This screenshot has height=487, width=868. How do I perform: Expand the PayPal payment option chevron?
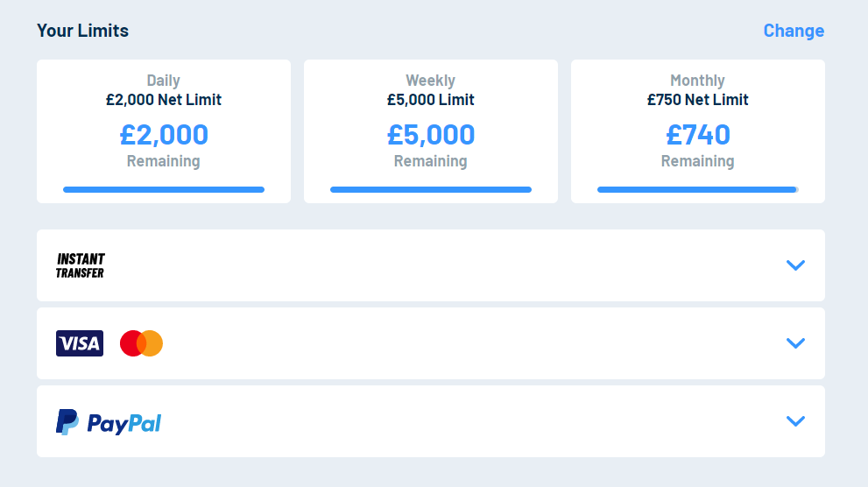point(795,421)
